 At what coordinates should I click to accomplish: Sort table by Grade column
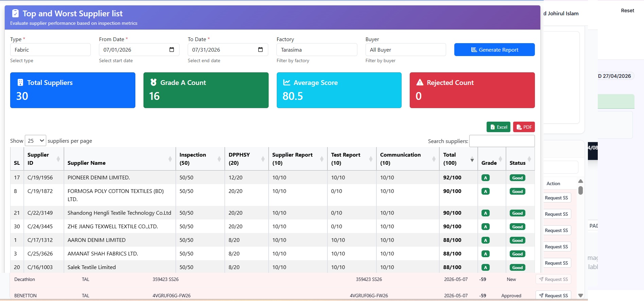pos(492,159)
